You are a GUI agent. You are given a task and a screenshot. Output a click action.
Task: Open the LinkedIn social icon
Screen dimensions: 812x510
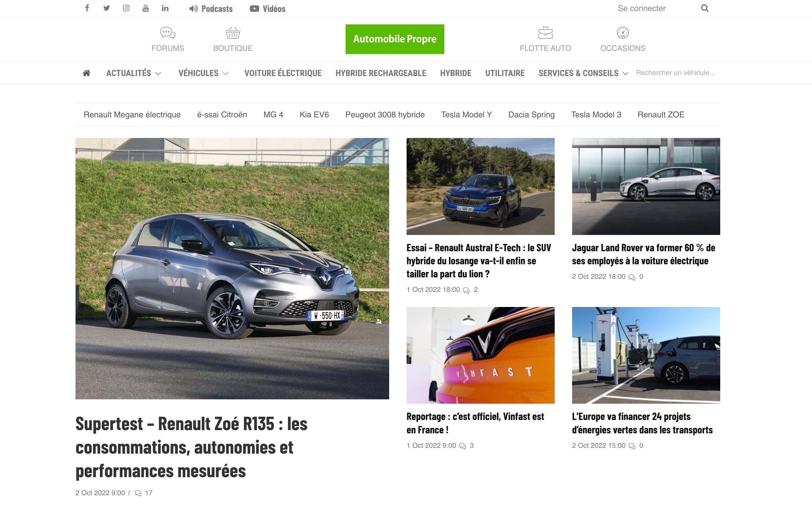pyautogui.click(x=165, y=8)
